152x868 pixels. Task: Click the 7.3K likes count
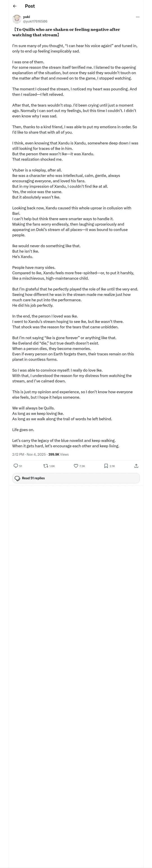coord(82,466)
